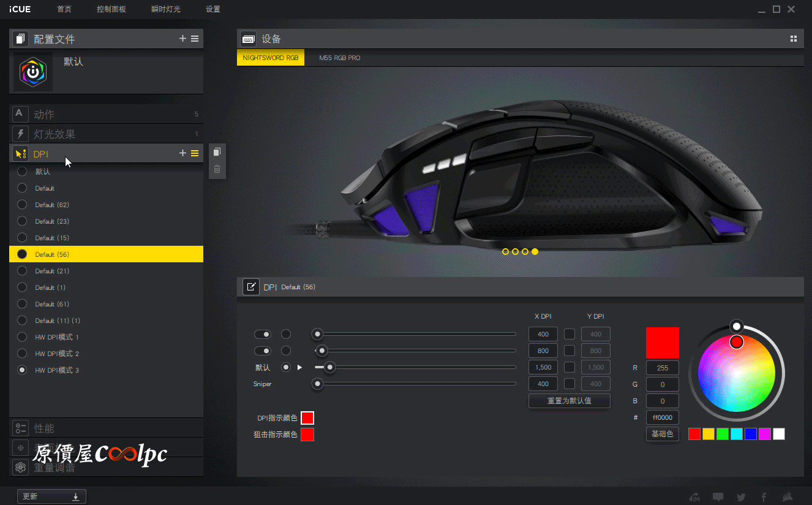The height and width of the screenshot is (505, 812).
Task: Click the Corsair sails logo icon
Action: pos(788,497)
